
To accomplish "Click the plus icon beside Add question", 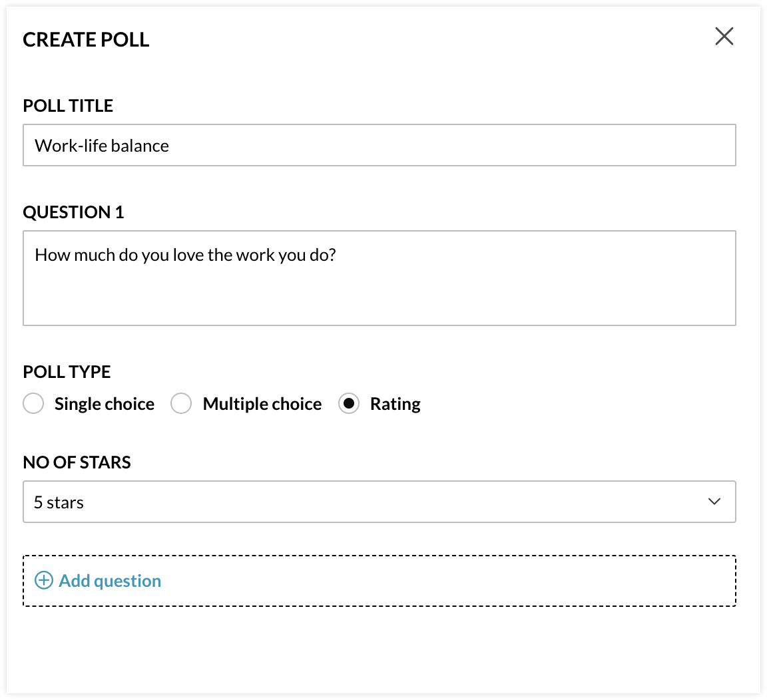I will 43,580.
